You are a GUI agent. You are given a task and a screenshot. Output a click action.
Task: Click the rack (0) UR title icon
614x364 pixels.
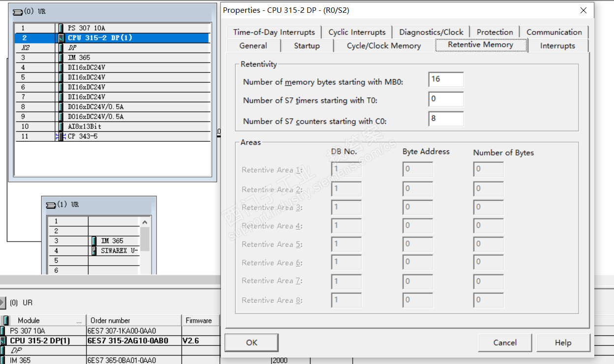click(x=18, y=11)
